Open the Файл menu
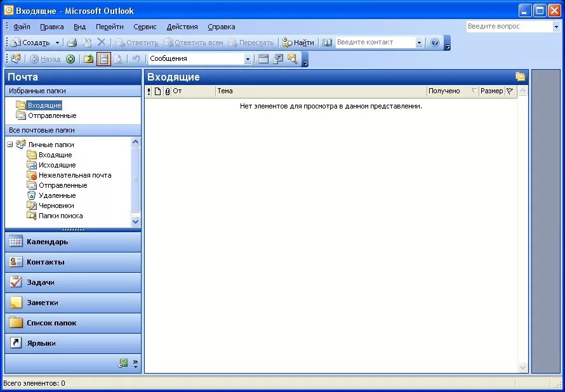Screen dimensions: 565x392 22,27
